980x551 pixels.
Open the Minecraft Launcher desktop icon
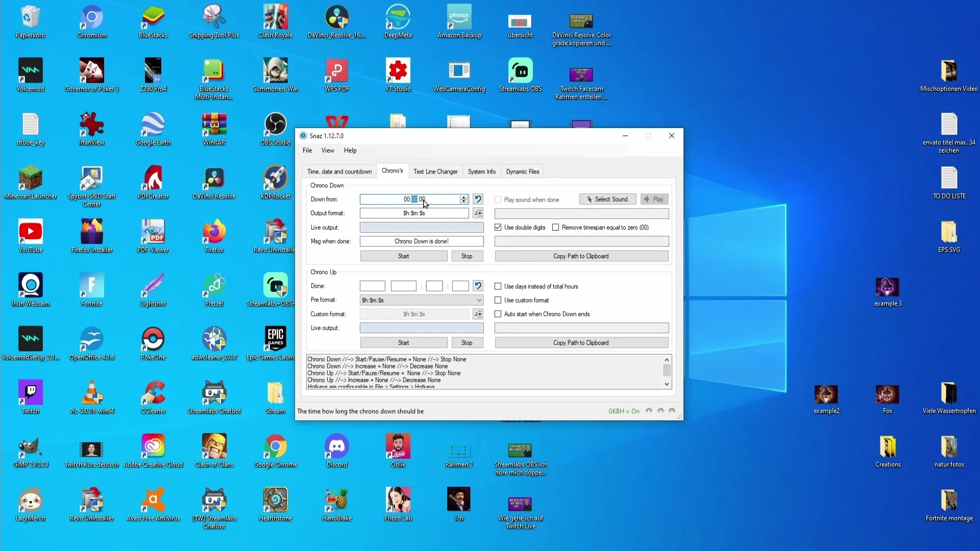click(x=31, y=183)
